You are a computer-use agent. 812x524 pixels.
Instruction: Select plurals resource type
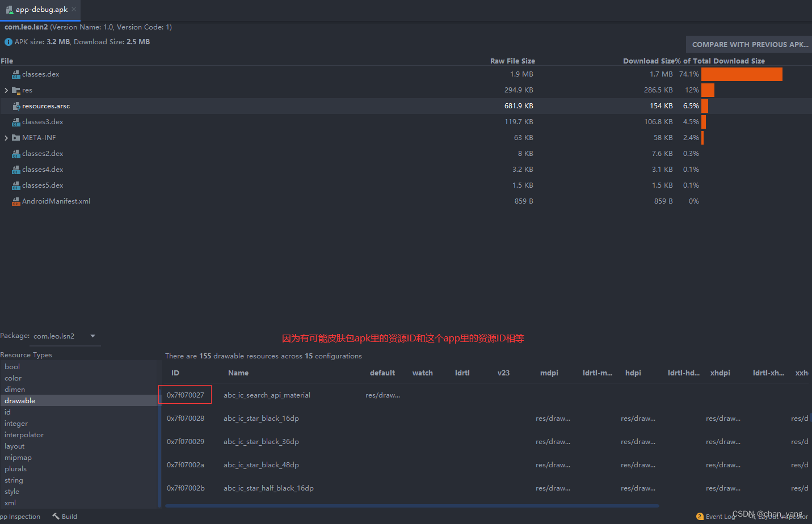tap(79, 469)
